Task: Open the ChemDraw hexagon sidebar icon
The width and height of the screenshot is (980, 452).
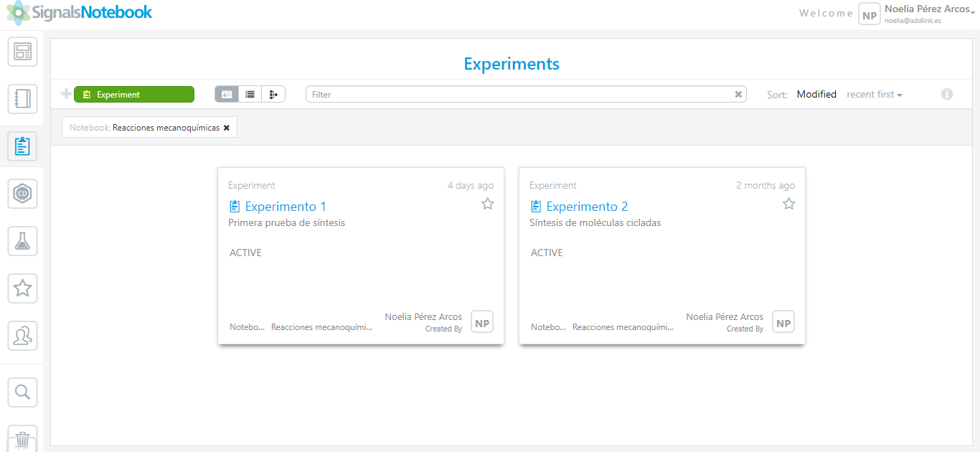Action: coord(22,194)
